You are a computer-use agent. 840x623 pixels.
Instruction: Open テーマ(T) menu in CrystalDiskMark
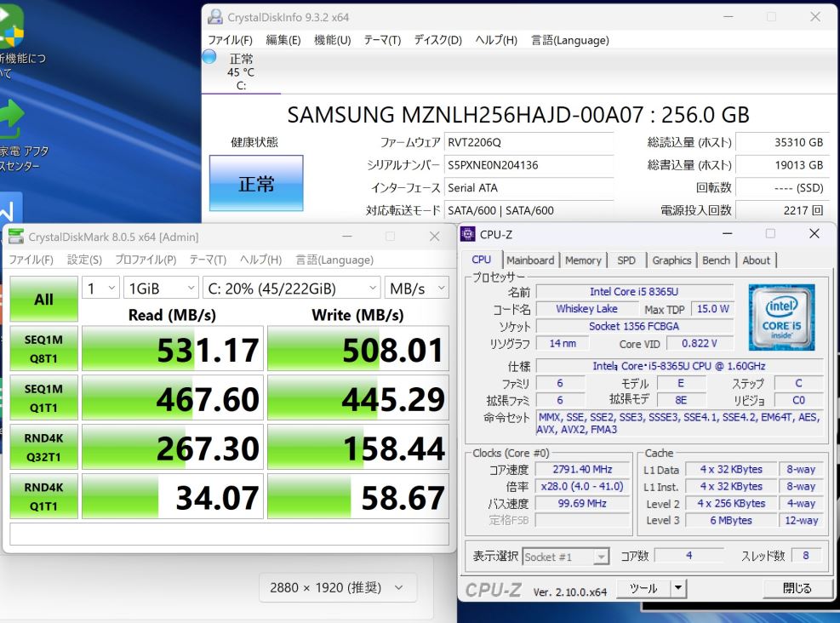click(208, 260)
